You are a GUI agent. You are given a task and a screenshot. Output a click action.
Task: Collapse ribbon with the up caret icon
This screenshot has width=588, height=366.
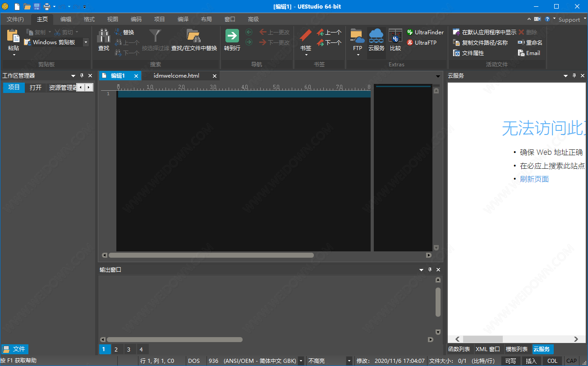(529, 19)
